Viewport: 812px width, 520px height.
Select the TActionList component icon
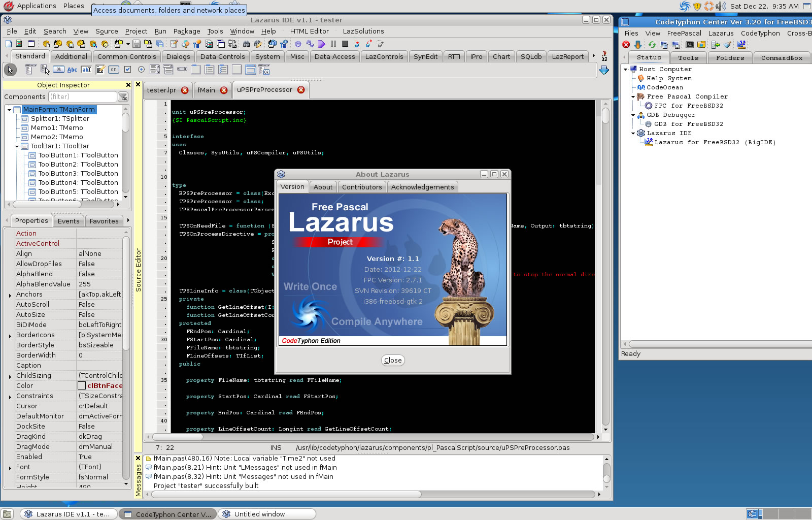[264, 70]
